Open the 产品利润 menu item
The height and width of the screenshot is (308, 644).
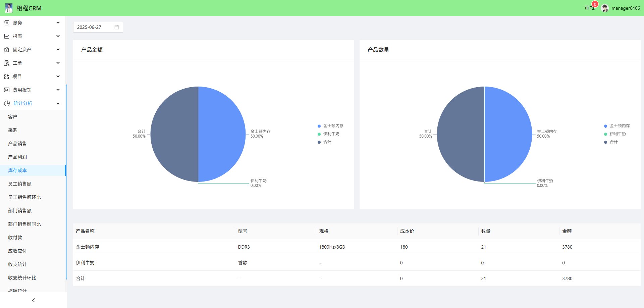tap(17, 157)
